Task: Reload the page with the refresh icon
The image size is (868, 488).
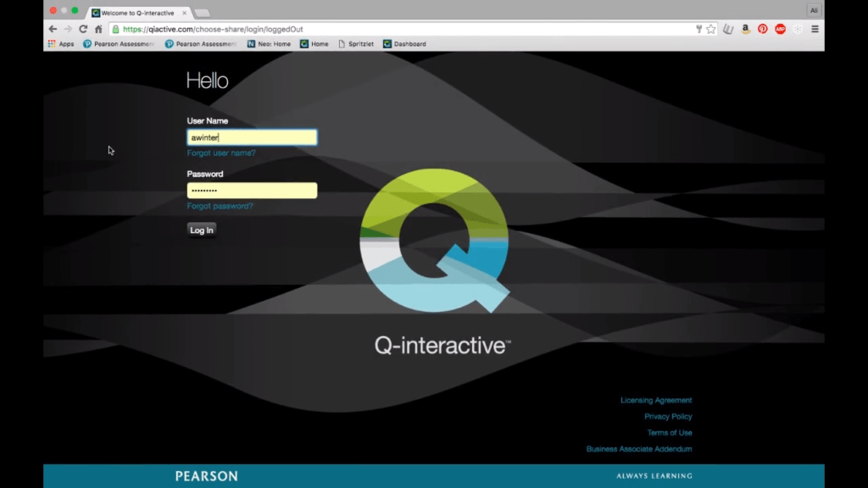Action: (83, 29)
